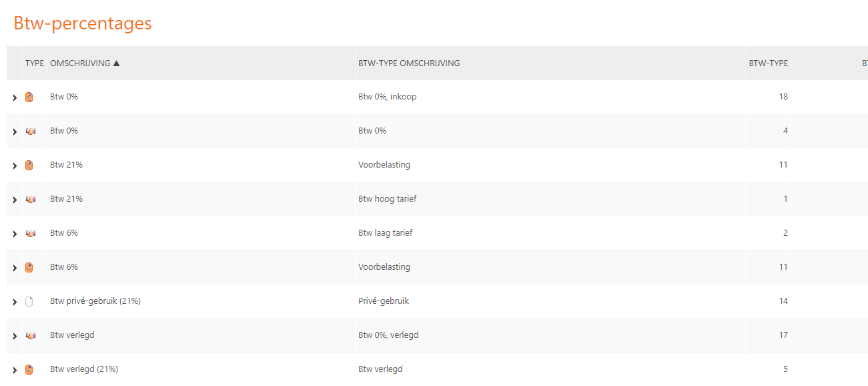Click the blank document icon for Privé-gebruik

coord(29,302)
